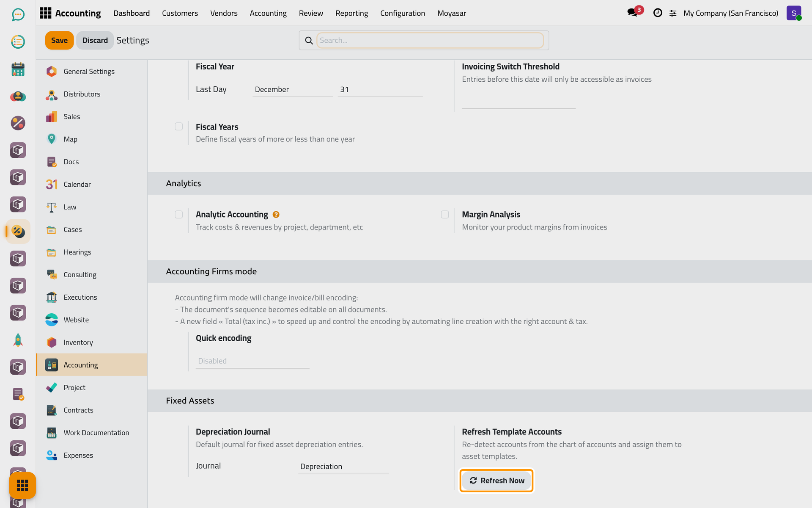Click the Discard button
This screenshot has width=812, height=508.
pos(95,40)
